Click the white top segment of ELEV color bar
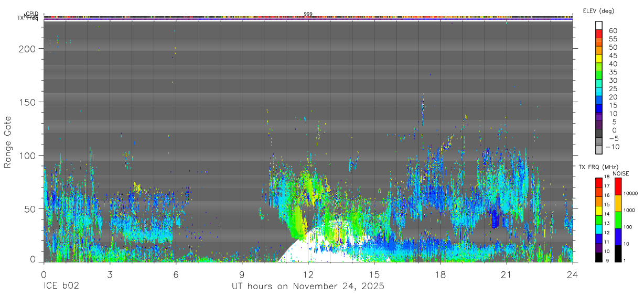Viewport: 644px width, 297px height. click(598, 25)
